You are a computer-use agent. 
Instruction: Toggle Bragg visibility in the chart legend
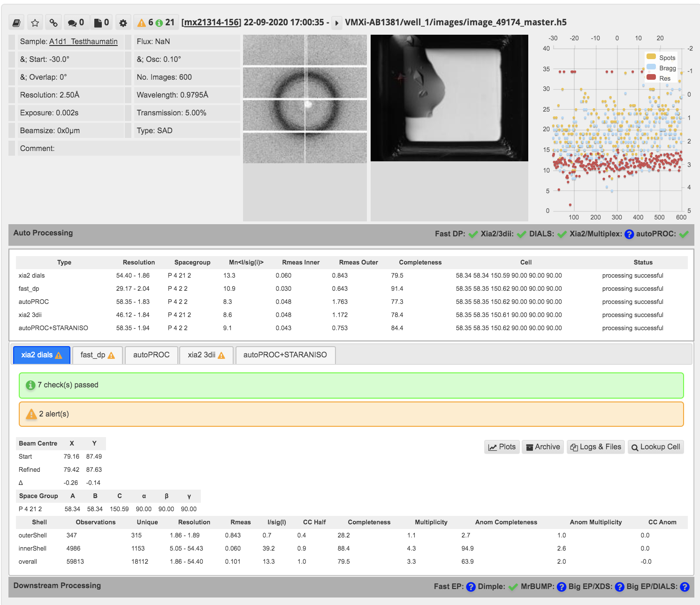click(669, 68)
